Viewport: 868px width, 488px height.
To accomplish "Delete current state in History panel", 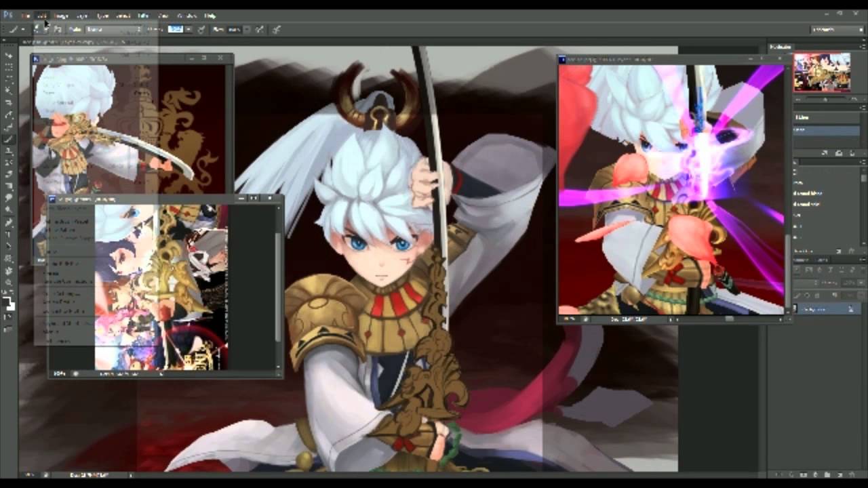I will (x=853, y=154).
